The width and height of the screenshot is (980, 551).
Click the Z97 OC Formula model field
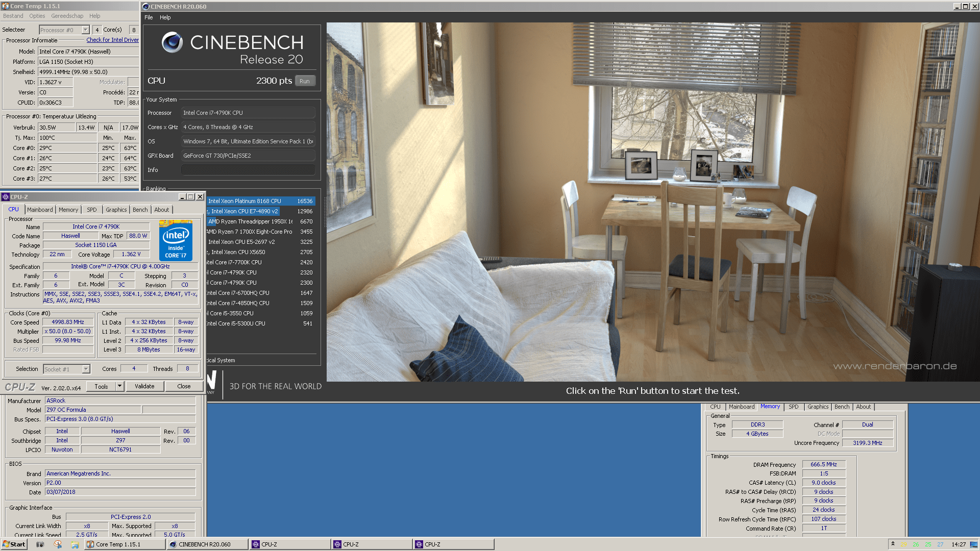[x=93, y=410]
